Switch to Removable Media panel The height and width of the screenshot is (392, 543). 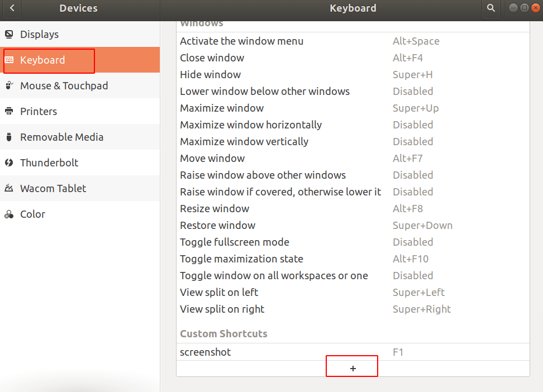click(x=80, y=137)
